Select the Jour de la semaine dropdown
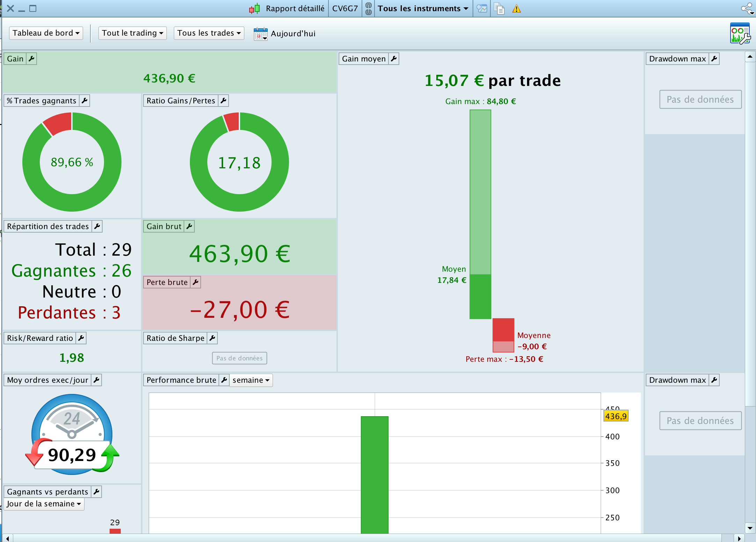The image size is (756, 542). [44, 504]
